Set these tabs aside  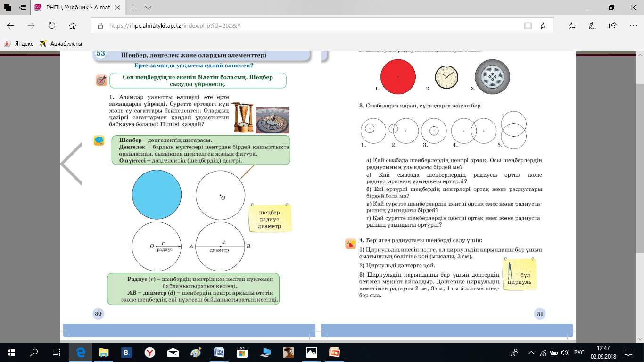(23, 8)
